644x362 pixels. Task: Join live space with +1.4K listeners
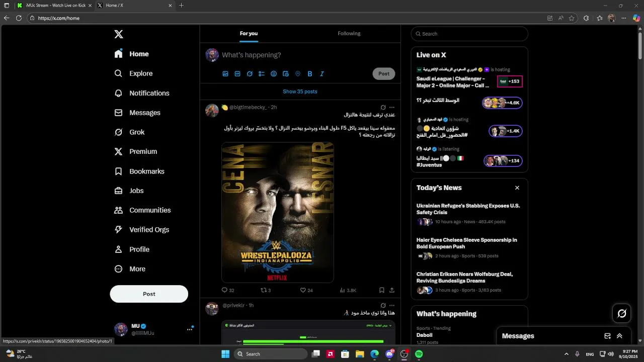(x=506, y=131)
